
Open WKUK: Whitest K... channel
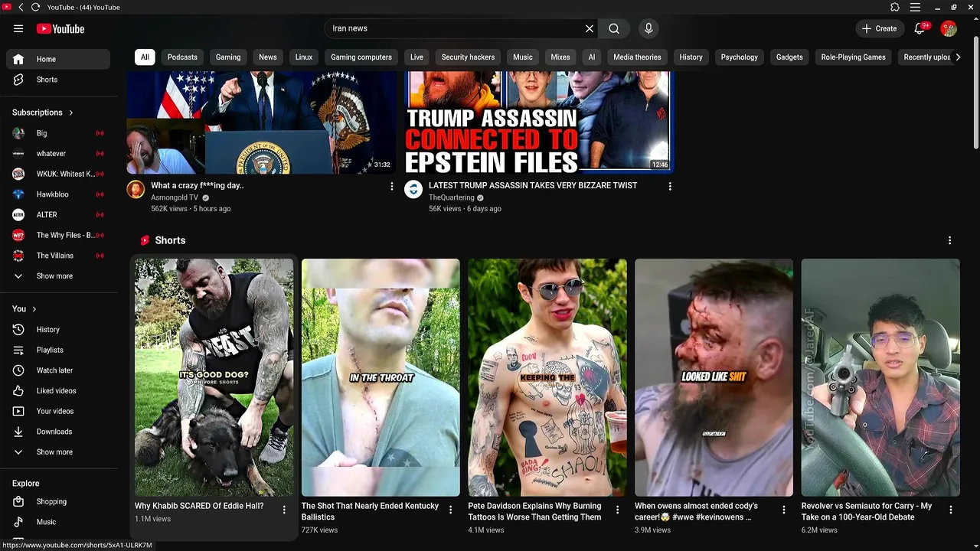(58, 174)
